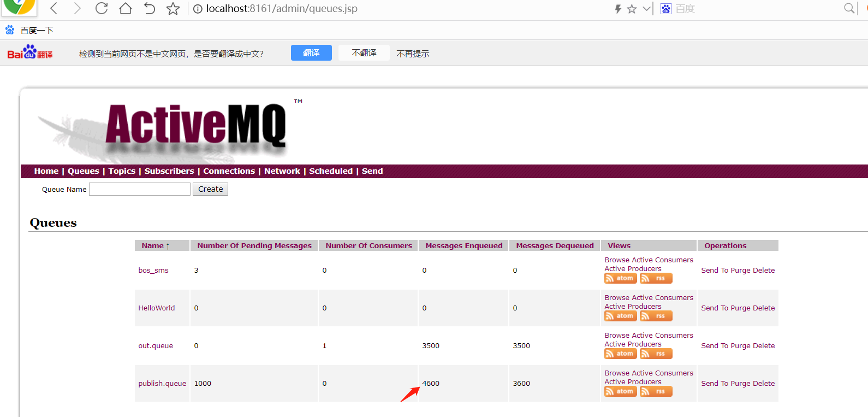
Task: Click the atom feed icon for out.queue
Action: tap(621, 354)
